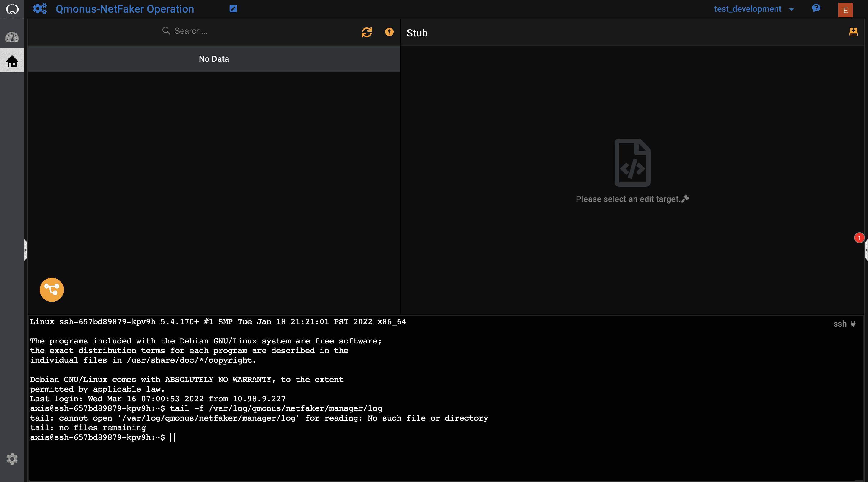This screenshot has height=482, width=868.
Task: Click the orange git branch floating button
Action: [x=52, y=289]
